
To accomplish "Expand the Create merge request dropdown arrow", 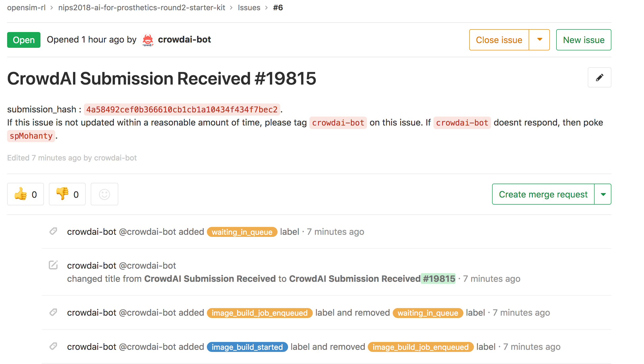I will (x=603, y=194).
